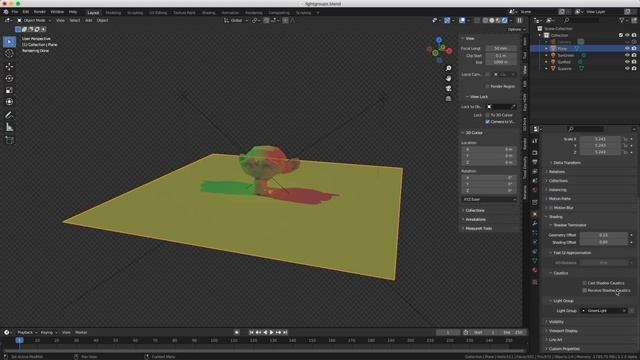Switch to the Compositing workspace tab
This screenshot has height=360, width=640.
(279, 13)
